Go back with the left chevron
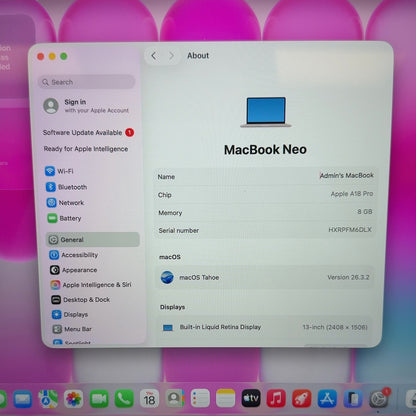 click(x=154, y=56)
